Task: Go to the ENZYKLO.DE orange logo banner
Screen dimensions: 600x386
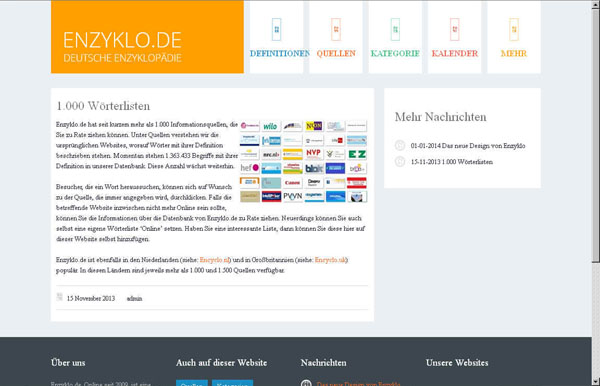Action: (x=147, y=37)
